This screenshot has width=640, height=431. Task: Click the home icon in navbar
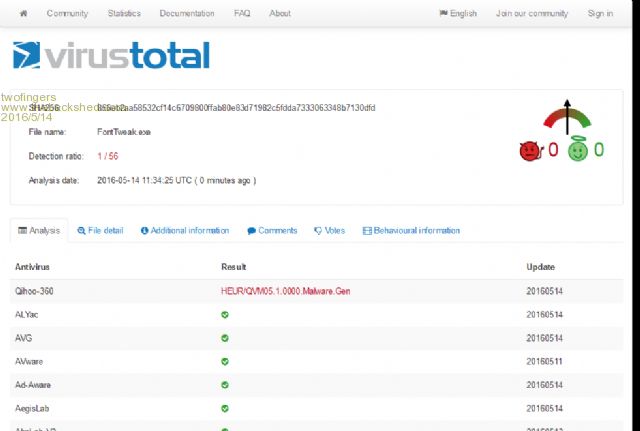23,14
